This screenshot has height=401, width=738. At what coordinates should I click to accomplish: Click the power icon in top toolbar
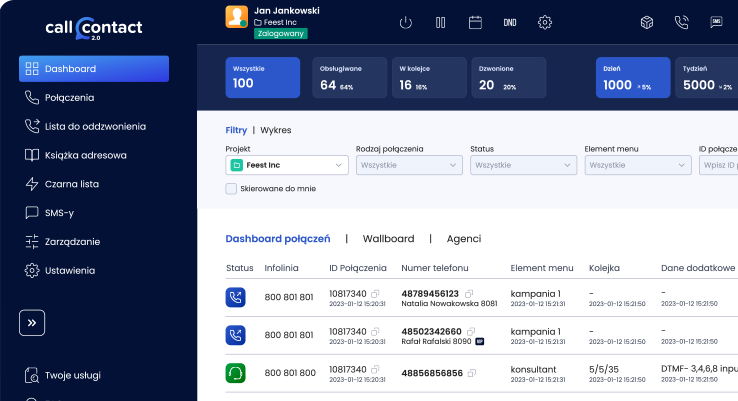tap(405, 22)
